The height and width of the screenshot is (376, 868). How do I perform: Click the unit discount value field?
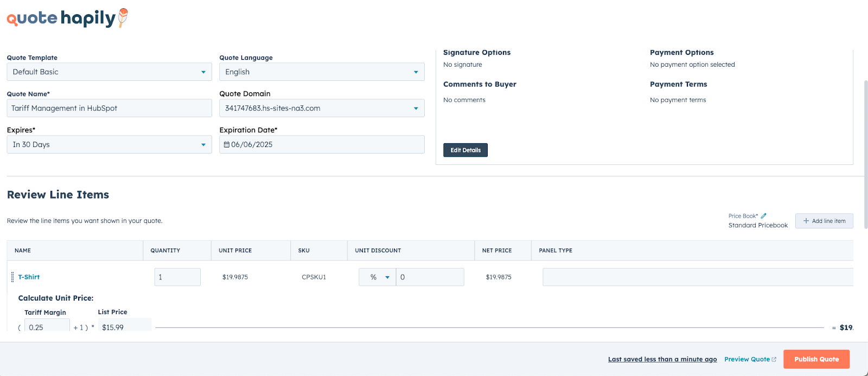coord(430,277)
